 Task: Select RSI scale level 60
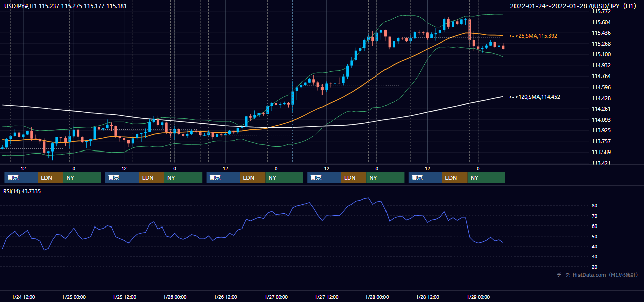pyautogui.click(x=595, y=226)
